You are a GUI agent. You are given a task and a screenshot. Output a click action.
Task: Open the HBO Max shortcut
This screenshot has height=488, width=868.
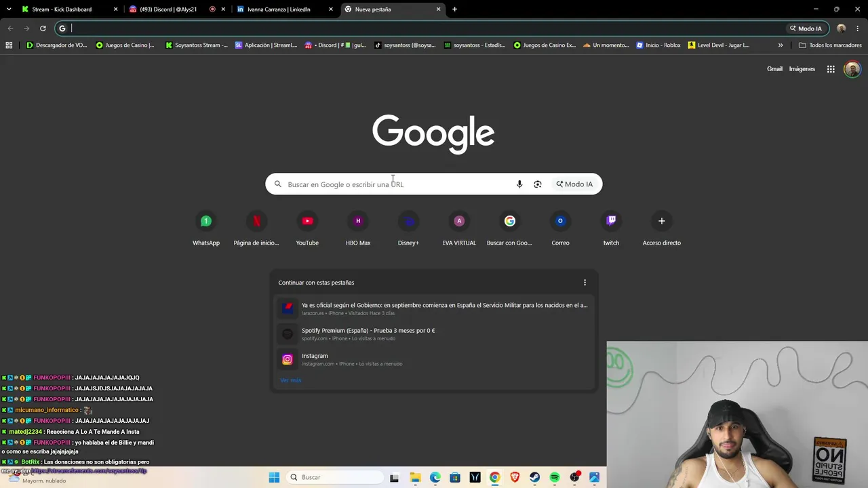(358, 229)
